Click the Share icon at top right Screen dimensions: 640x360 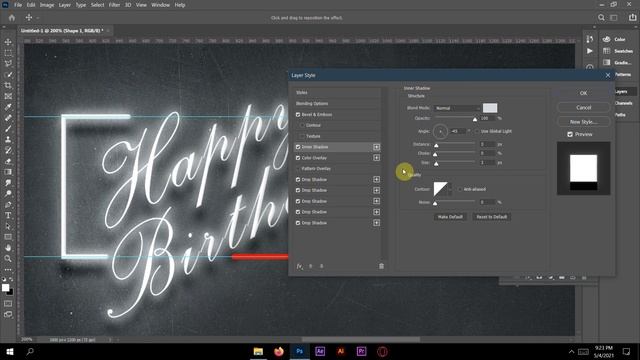pos(632,18)
